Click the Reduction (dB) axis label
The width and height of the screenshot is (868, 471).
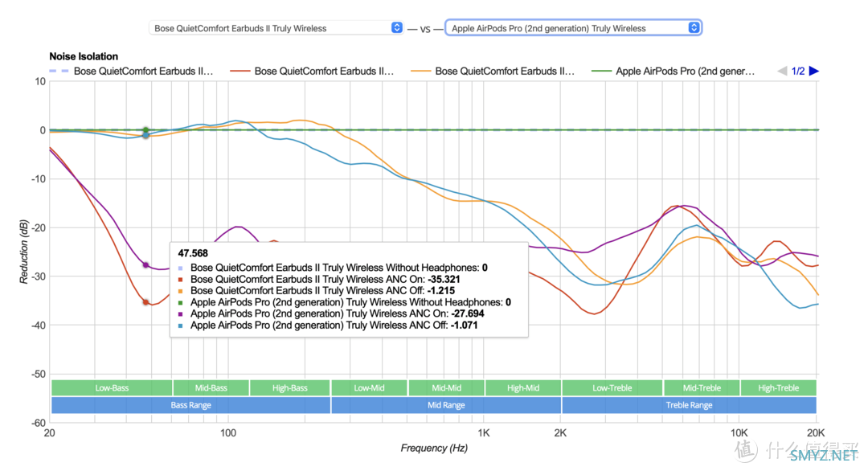(23, 252)
